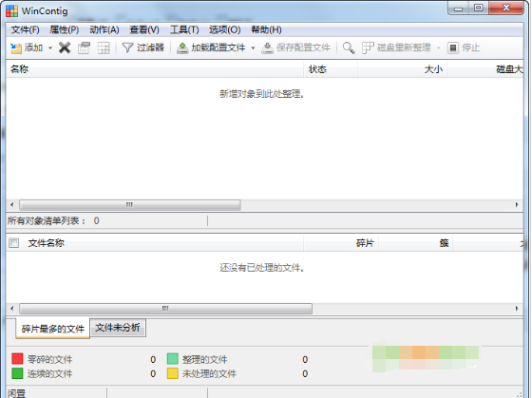Sort by the Status (状态) column header

point(331,69)
